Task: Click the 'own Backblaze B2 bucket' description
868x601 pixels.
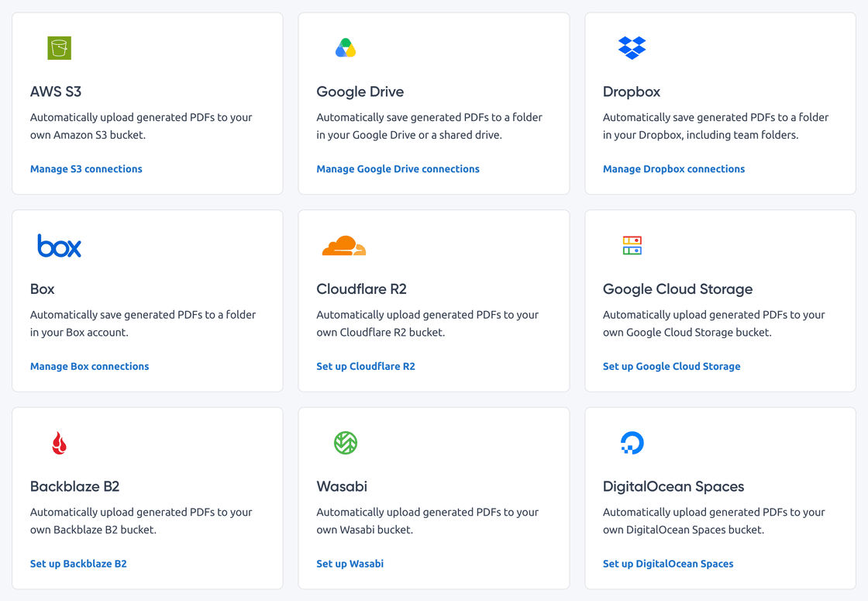Action: pos(93,530)
